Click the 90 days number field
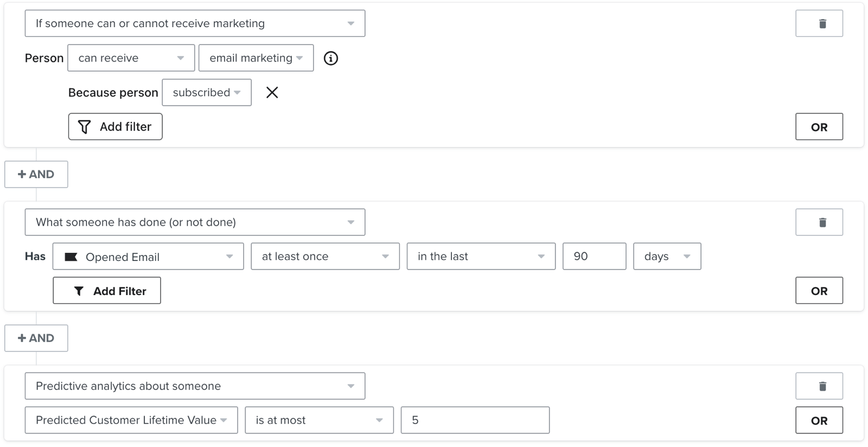Image resolution: width=868 pixels, height=447 pixels. coord(594,257)
